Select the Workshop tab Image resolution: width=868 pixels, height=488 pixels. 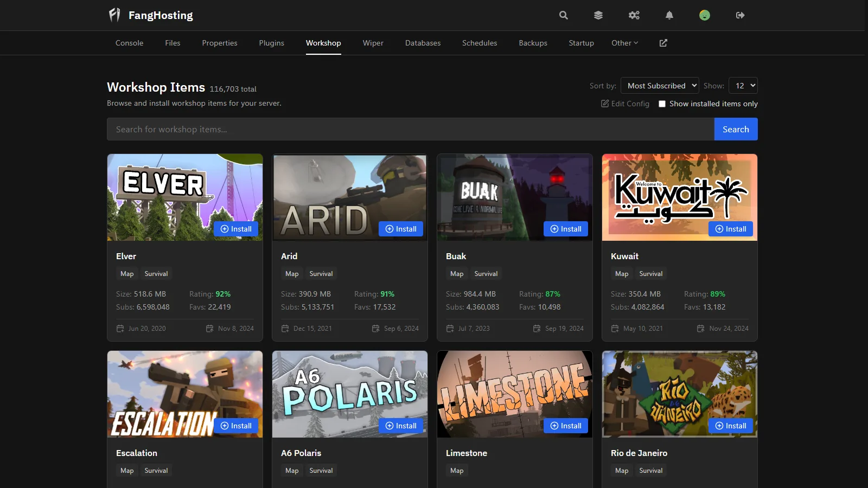coord(323,43)
